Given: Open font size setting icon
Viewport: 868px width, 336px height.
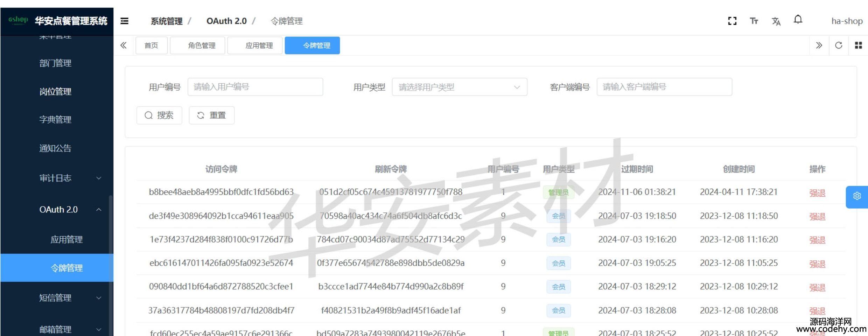Looking at the screenshot, I should (754, 21).
